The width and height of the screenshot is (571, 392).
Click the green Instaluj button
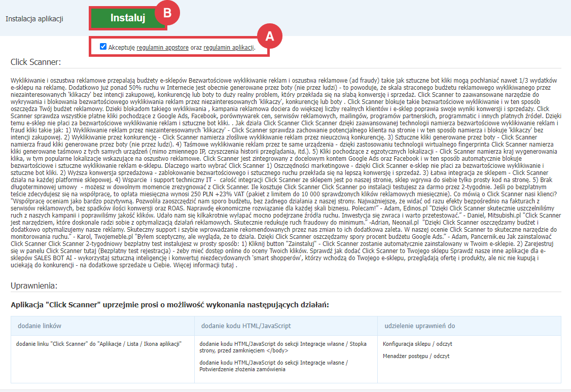click(128, 18)
